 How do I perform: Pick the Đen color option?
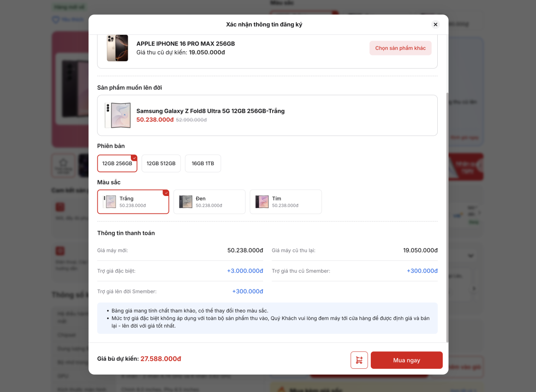(x=209, y=202)
